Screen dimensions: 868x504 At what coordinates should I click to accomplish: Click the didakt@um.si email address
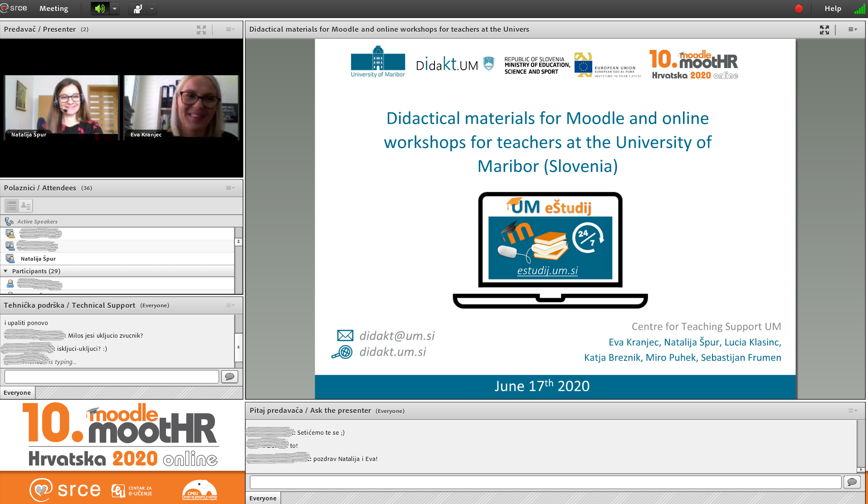pos(397,336)
